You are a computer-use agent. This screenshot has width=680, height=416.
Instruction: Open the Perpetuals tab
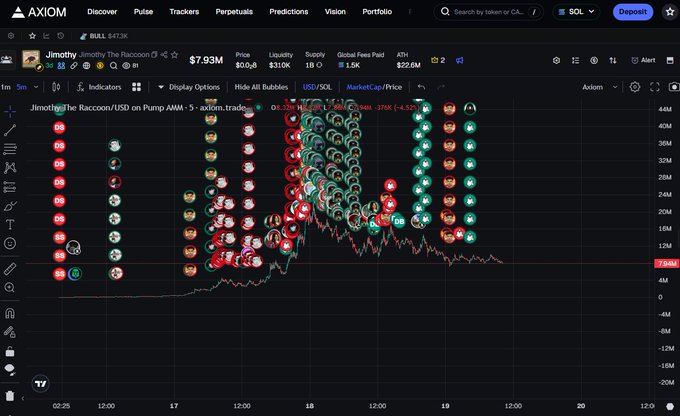tap(234, 12)
